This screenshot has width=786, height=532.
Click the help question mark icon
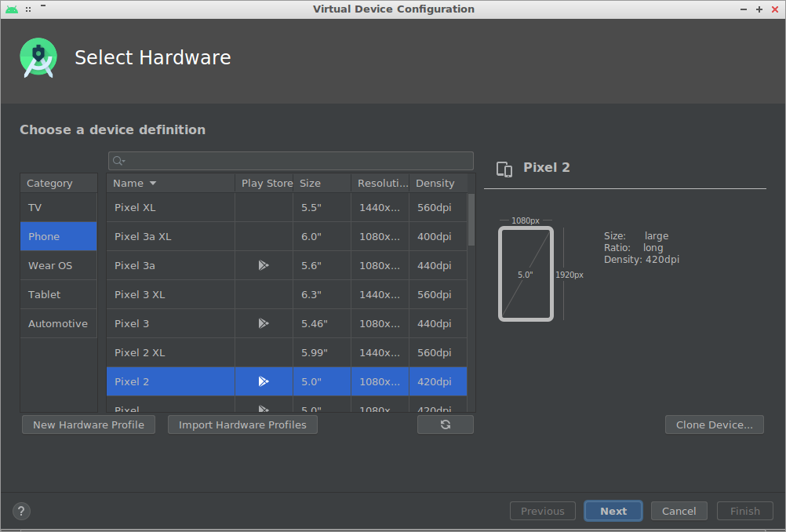(x=21, y=511)
